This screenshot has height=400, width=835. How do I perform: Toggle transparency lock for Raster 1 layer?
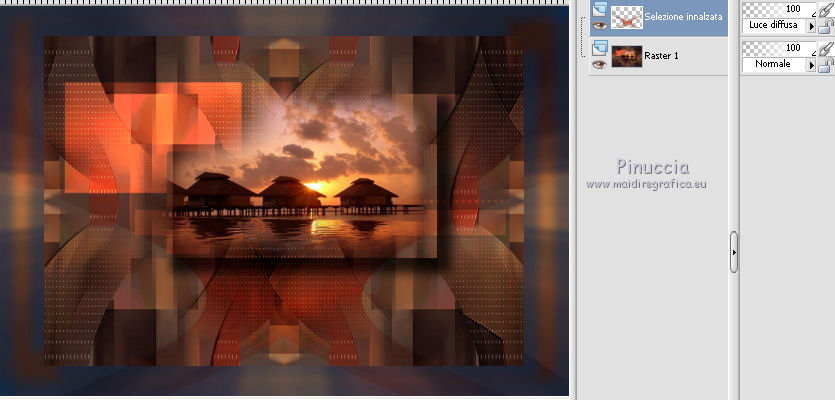pos(825,66)
